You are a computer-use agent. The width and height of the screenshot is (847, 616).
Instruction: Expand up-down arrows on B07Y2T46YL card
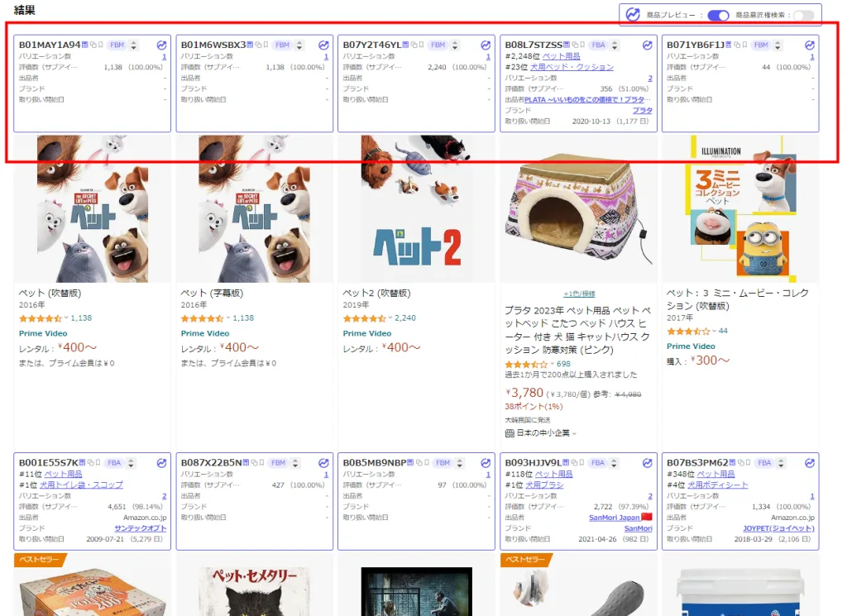[455, 45]
